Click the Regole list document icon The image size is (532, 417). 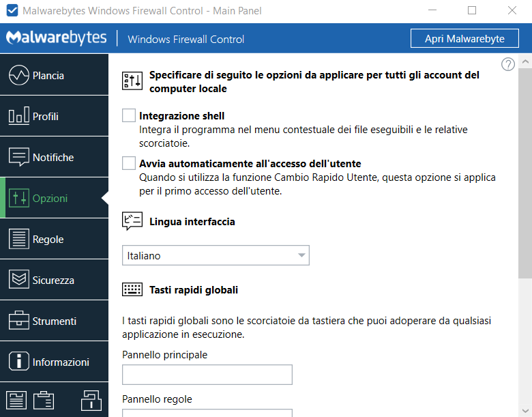(18, 239)
